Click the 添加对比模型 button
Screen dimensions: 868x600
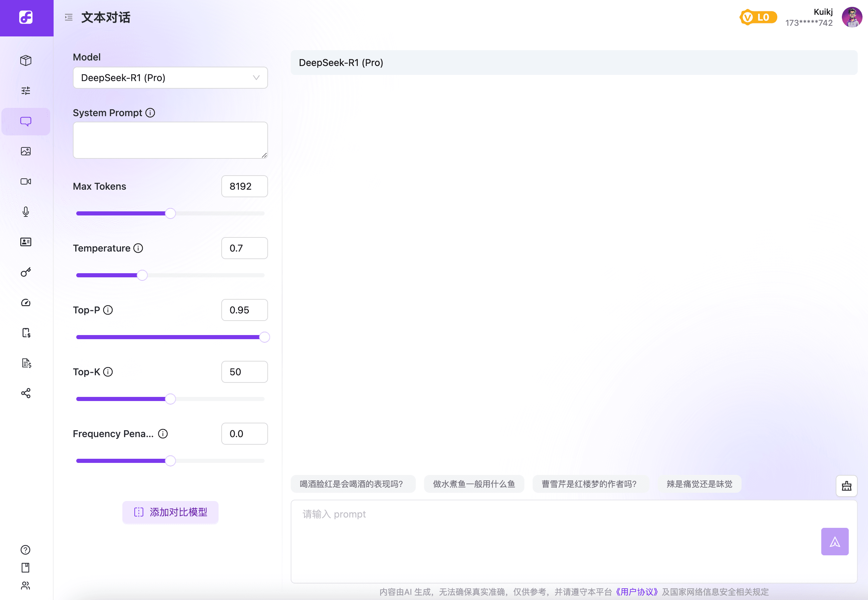(x=170, y=512)
